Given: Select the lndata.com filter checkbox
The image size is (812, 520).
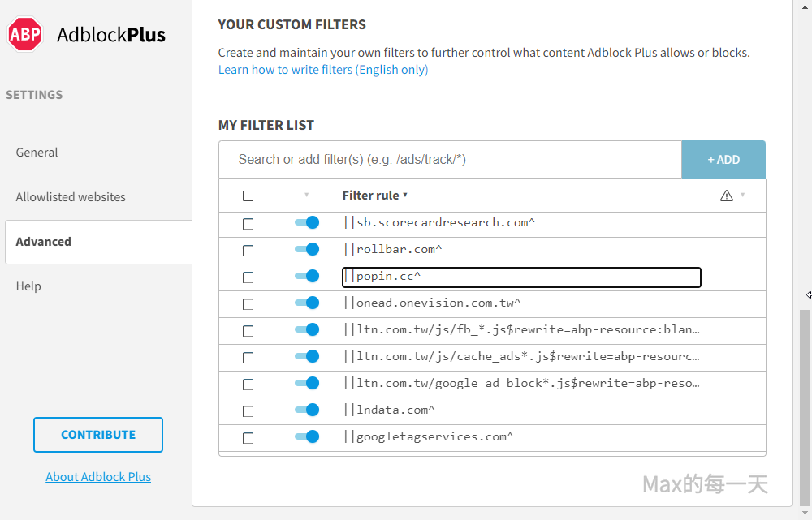Looking at the screenshot, I should pyautogui.click(x=248, y=410).
